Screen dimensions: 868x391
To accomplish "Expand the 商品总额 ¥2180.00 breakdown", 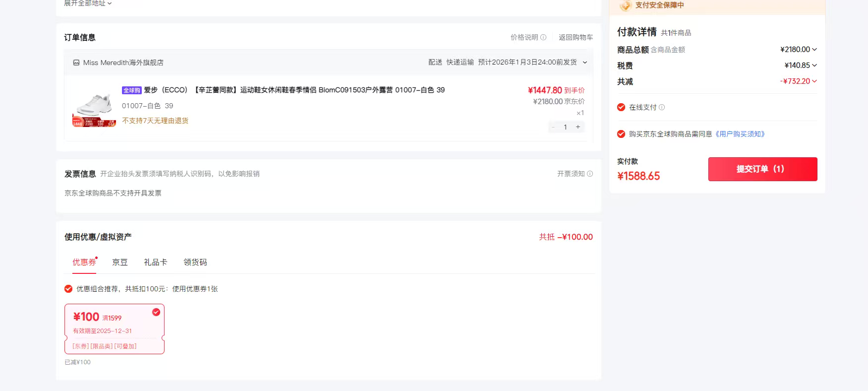I will click(x=814, y=50).
